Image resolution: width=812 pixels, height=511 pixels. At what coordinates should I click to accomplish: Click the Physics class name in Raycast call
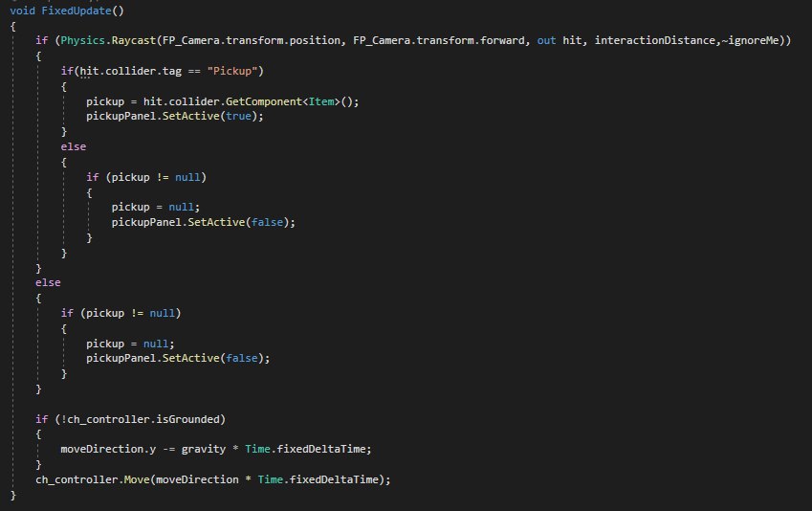pyautogui.click(x=82, y=40)
